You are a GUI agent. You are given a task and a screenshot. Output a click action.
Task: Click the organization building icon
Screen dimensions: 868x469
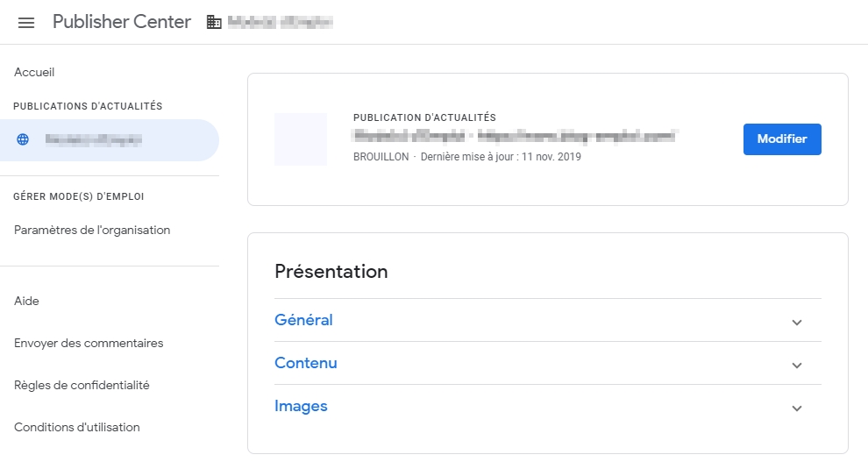[214, 22]
